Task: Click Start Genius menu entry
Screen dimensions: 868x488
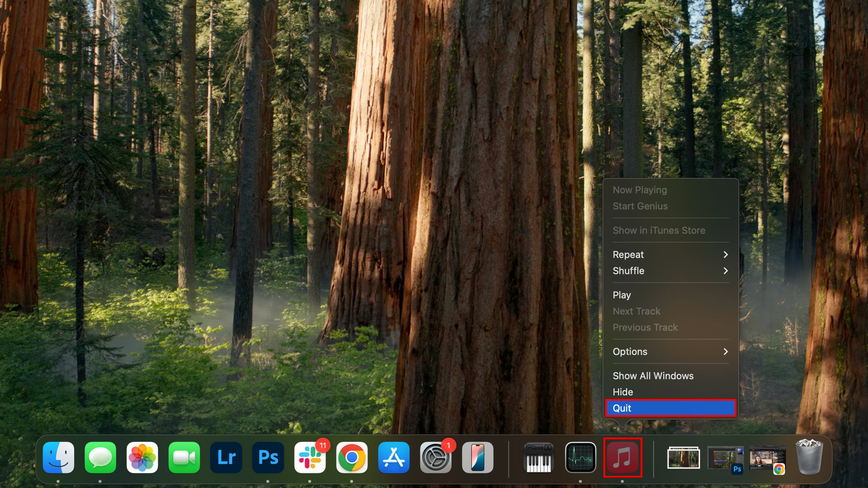Action: point(670,206)
